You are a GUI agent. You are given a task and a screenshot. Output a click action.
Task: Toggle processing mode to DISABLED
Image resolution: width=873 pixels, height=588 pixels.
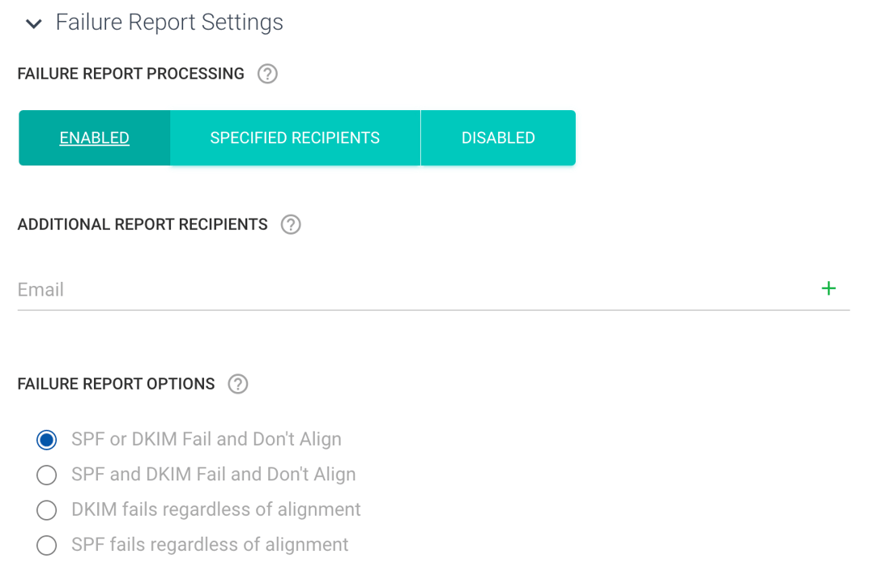498,138
